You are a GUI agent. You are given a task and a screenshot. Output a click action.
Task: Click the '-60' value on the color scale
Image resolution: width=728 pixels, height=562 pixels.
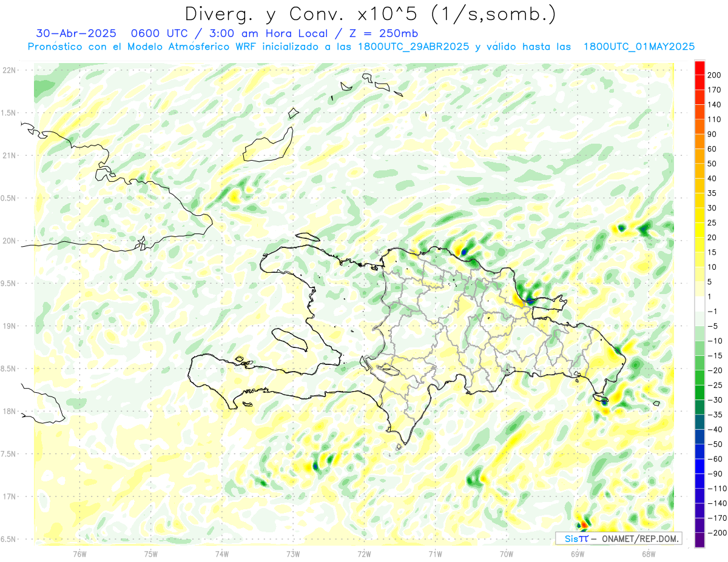pos(715,459)
